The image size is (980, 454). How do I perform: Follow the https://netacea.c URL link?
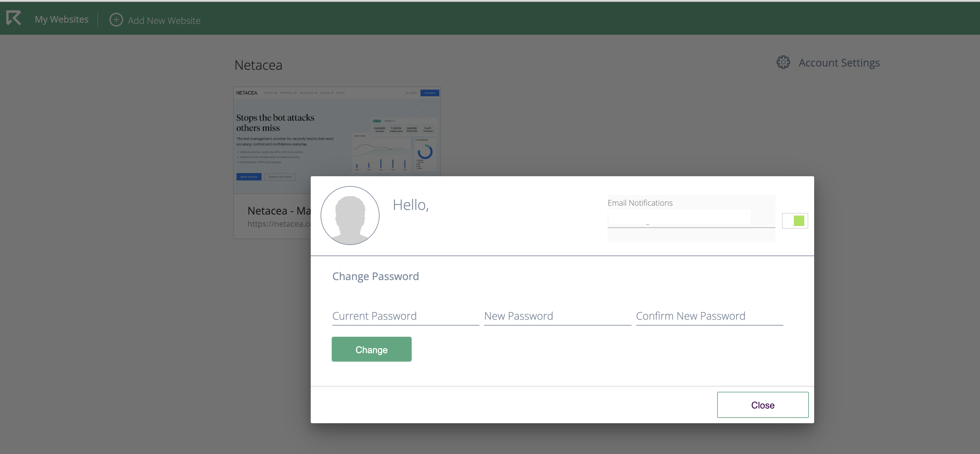click(279, 224)
